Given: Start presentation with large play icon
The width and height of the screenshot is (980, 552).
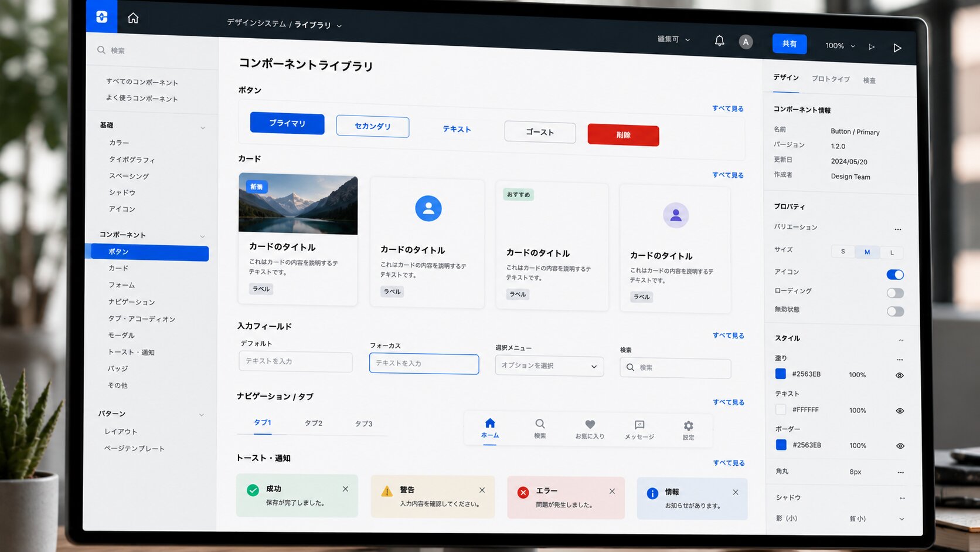Looking at the screenshot, I should point(897,48).
